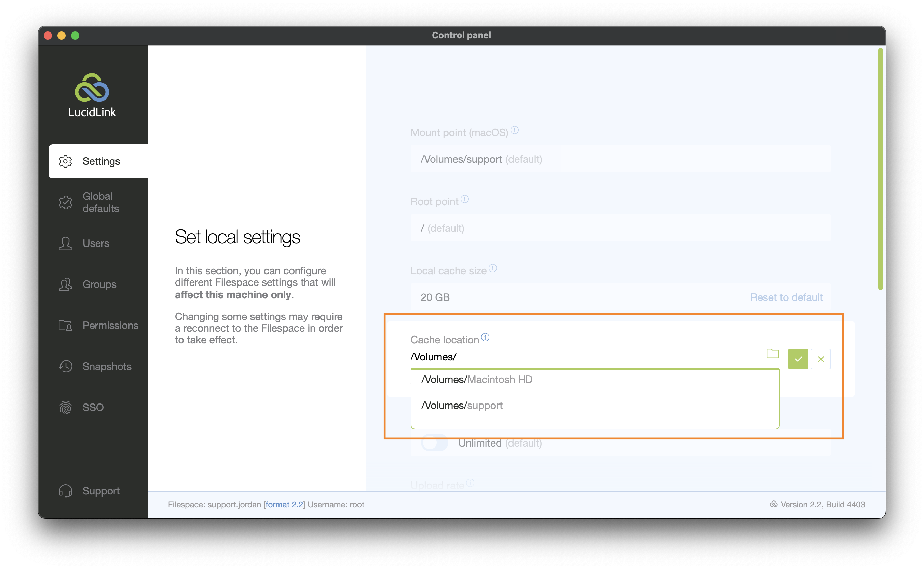This screenshot has height=569, width=924.
Task: Click the Cache location label
Action: [x=445, y=340]
